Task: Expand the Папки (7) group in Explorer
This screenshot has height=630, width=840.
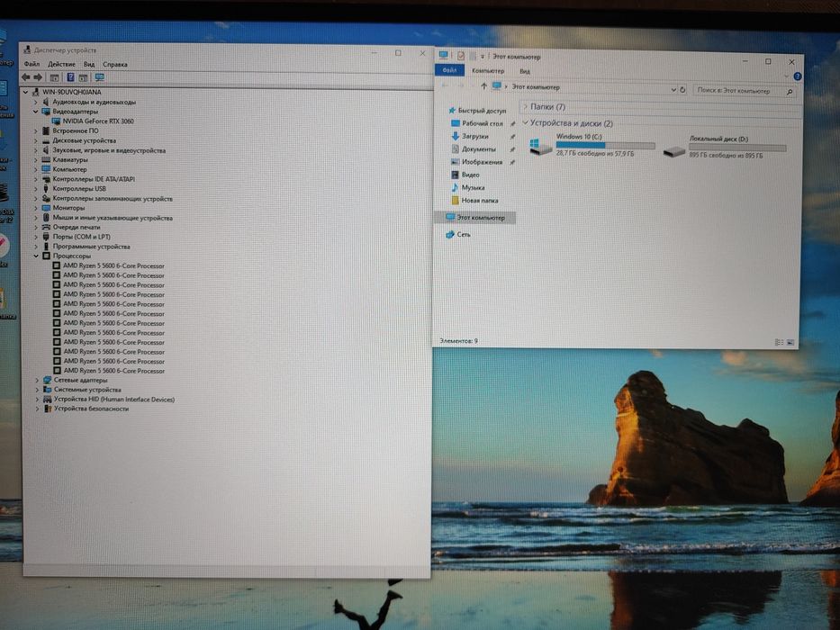Action: [525, 106]
